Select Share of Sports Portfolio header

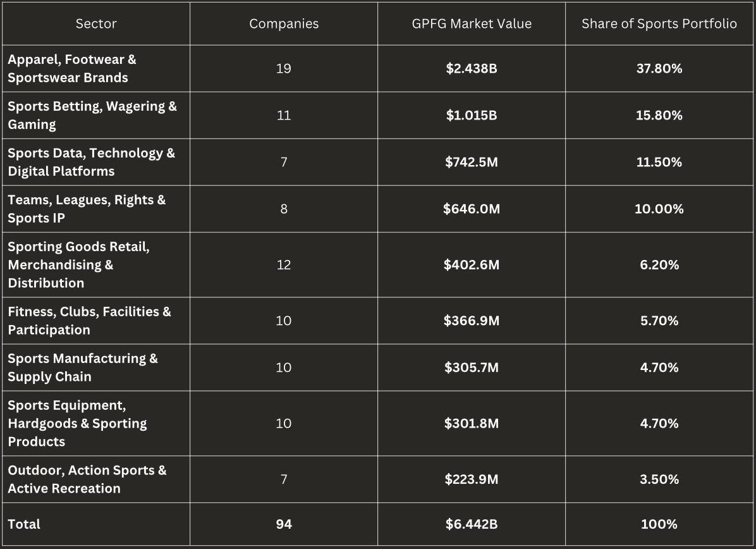[659, 23]
